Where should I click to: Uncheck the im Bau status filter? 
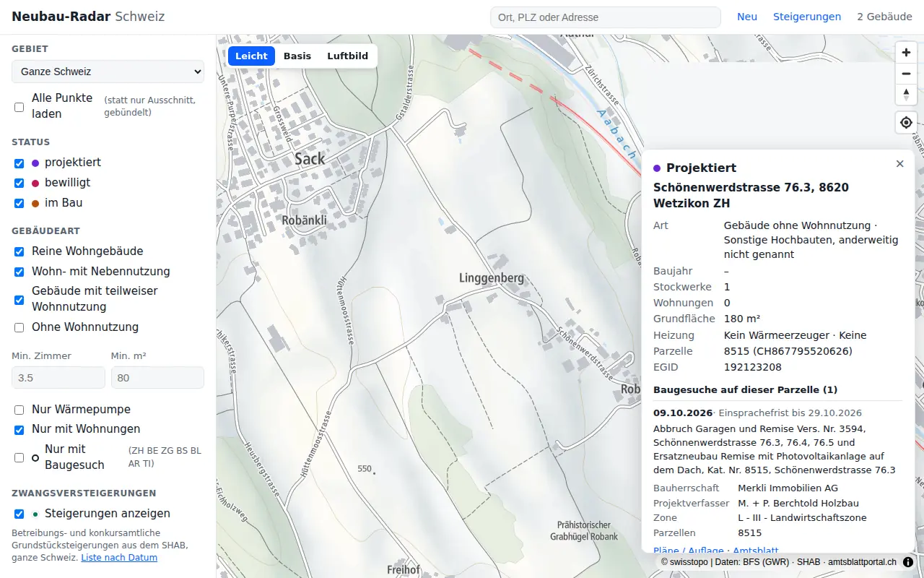pyautogui.click(x=19, y=204)
